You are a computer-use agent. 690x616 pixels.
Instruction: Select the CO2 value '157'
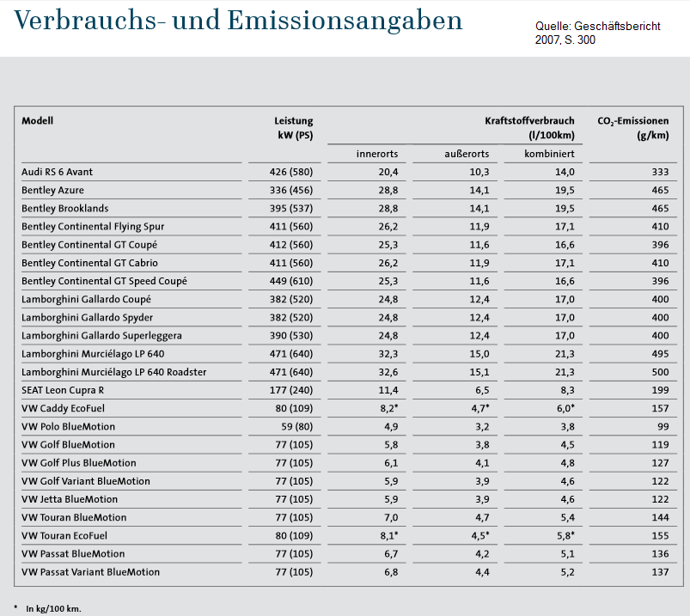[x=660, y=408]
